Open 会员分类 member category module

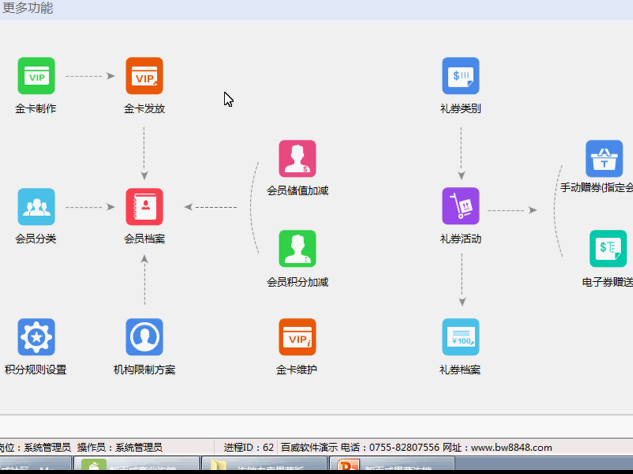36,207
